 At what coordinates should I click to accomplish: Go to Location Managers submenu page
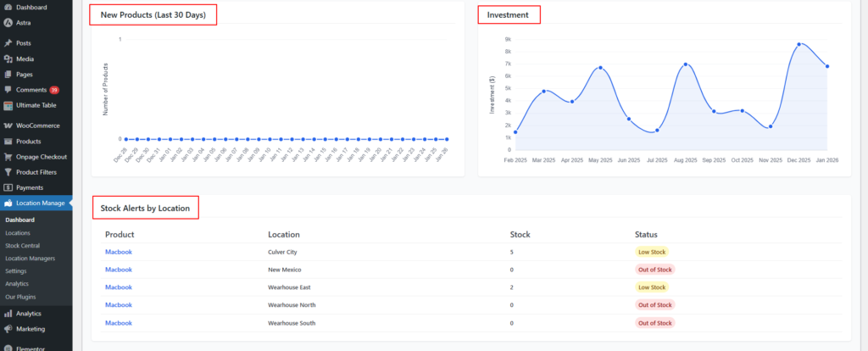(30, 258)
